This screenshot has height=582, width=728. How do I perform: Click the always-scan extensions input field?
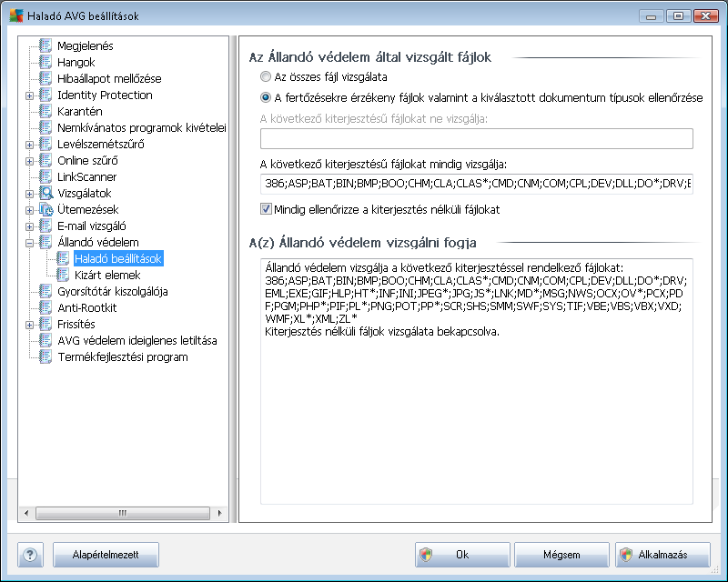(477, 184)
